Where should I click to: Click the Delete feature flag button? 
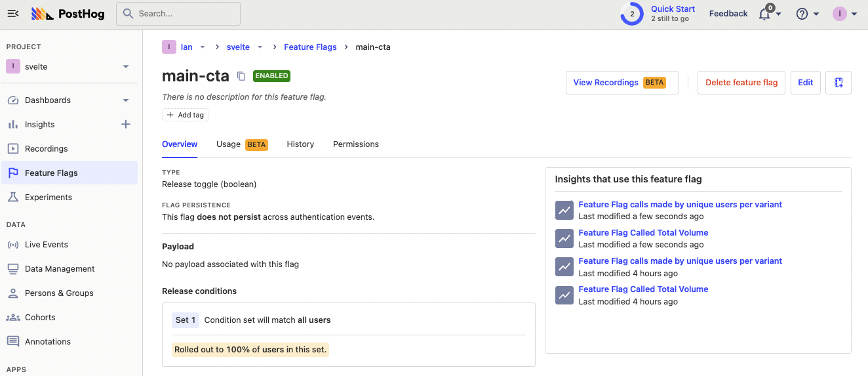(x=741, y=83)
